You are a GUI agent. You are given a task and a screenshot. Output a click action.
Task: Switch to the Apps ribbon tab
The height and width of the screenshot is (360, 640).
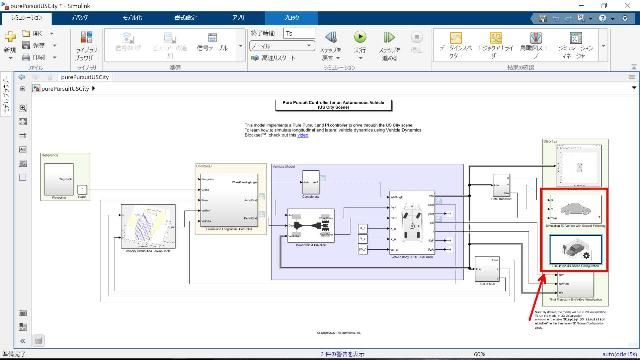coord(238,18)
